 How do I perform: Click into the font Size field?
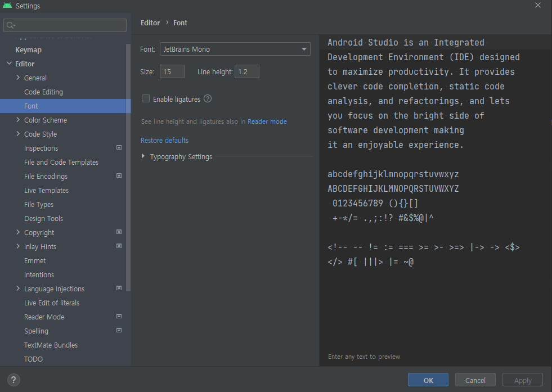(172, 71)
